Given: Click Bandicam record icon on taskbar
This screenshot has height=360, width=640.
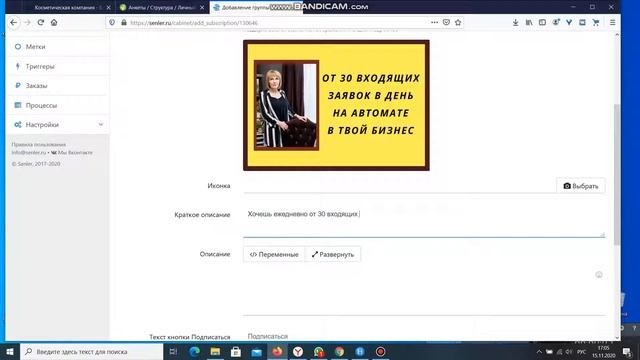Looking at the screenshot, I should [x=380, y=351].
